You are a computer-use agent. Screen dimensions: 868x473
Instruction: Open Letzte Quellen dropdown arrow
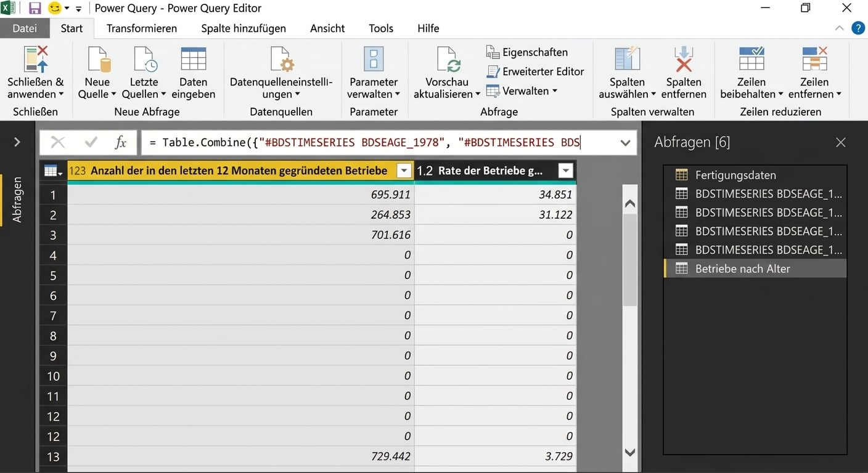[163, 95]
